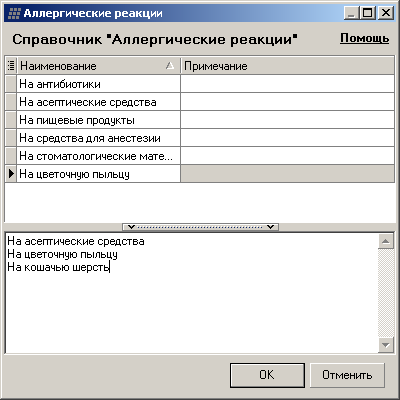Click Примечание cell of На антибиотики

point(288,84)
